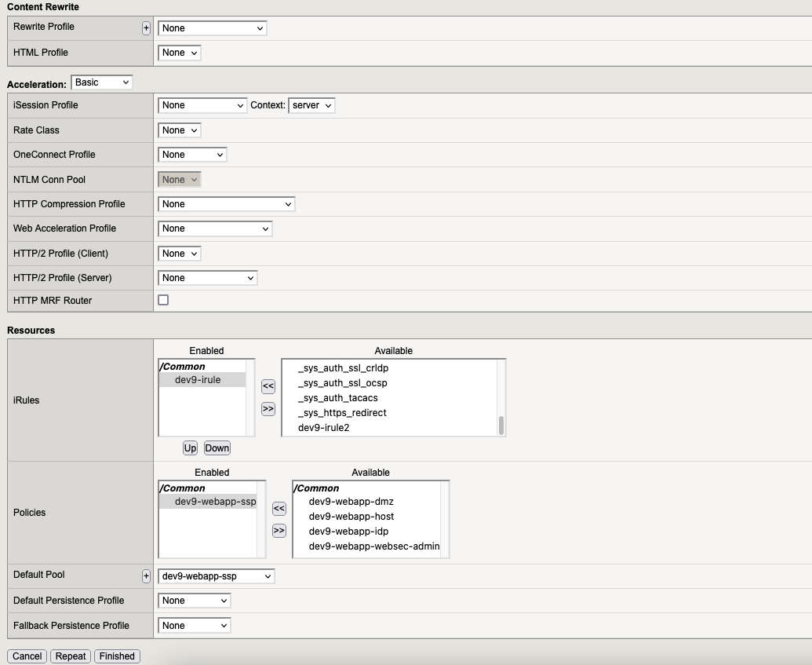Screen dimensions: 812x665
Task: Click the >> arrow in Policies row
Action: point(279,531)
